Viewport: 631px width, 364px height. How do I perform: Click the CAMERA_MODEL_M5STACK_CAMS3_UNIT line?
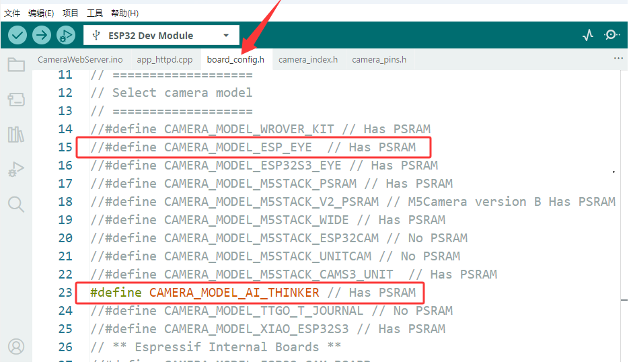click(x=294, y=275)
